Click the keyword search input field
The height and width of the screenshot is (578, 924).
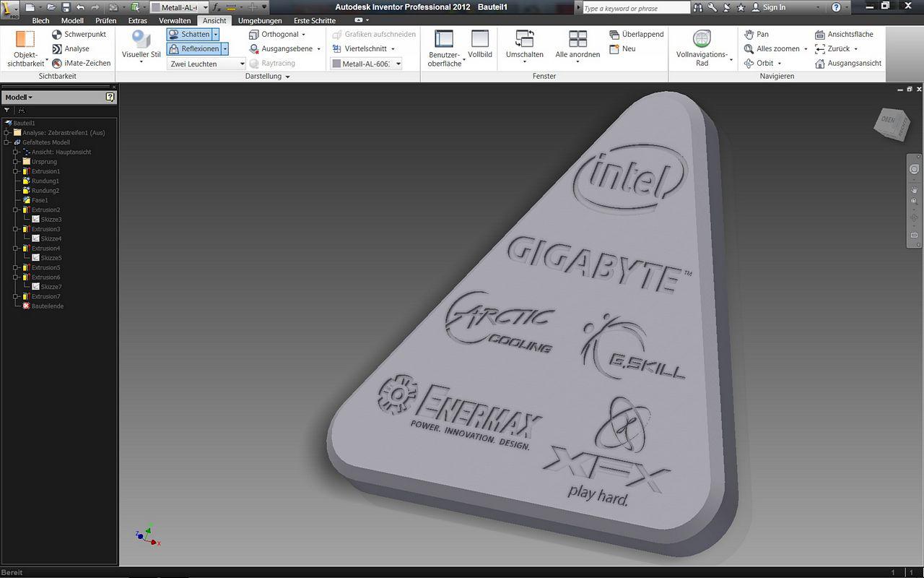[635, 8]
